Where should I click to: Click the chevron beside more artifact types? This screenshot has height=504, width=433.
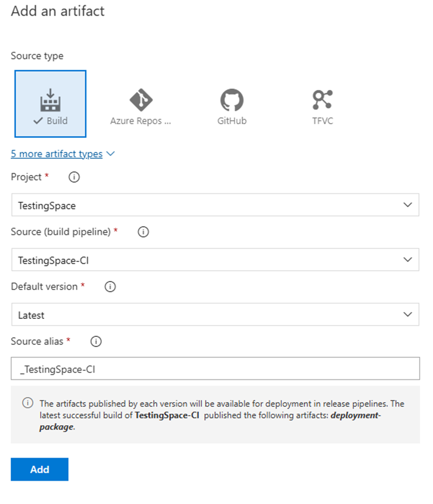pyautogui.click(x=111, y=154)
